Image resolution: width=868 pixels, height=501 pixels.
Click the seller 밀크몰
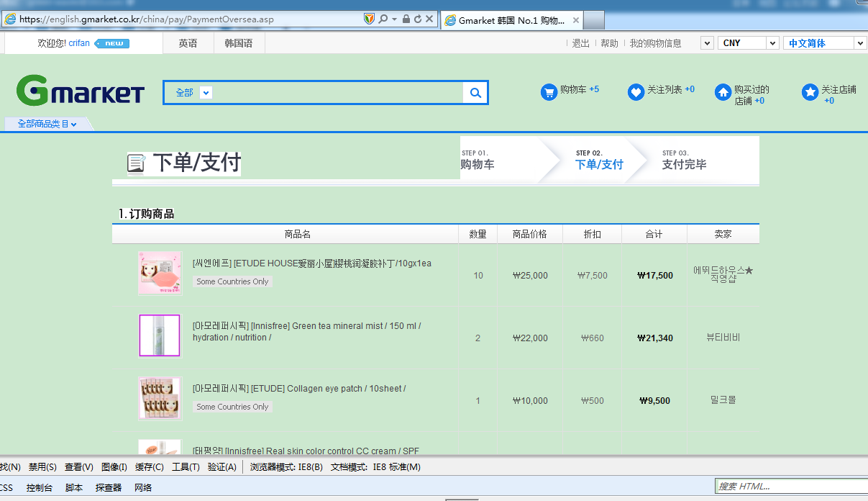[x=723, y=400]
